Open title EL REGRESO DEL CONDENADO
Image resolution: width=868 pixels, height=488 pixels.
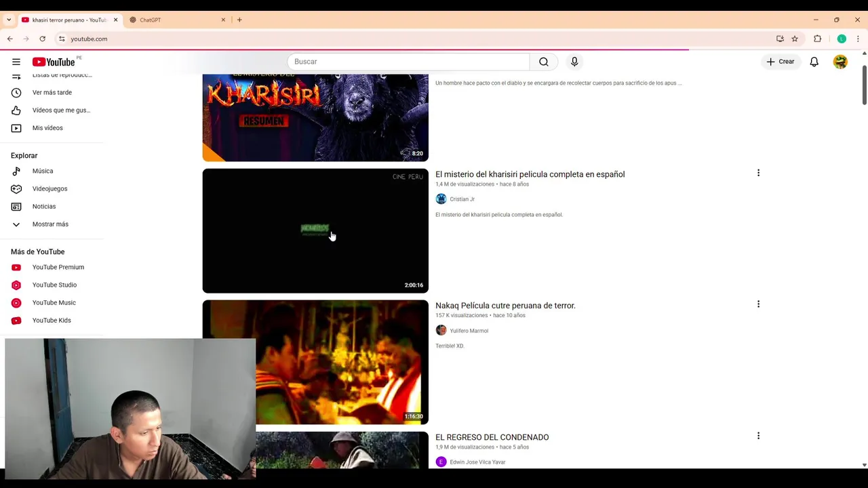click(492, 437)
